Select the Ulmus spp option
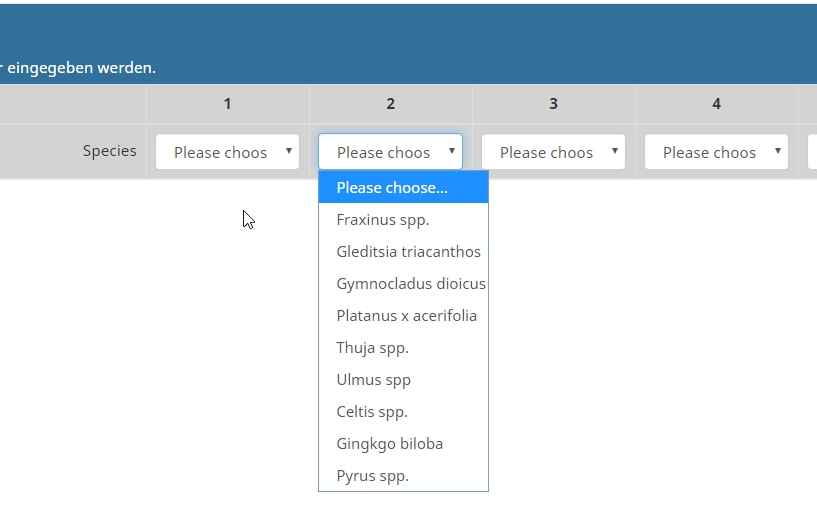Screen dimensions: 817x510 point(373,380)
